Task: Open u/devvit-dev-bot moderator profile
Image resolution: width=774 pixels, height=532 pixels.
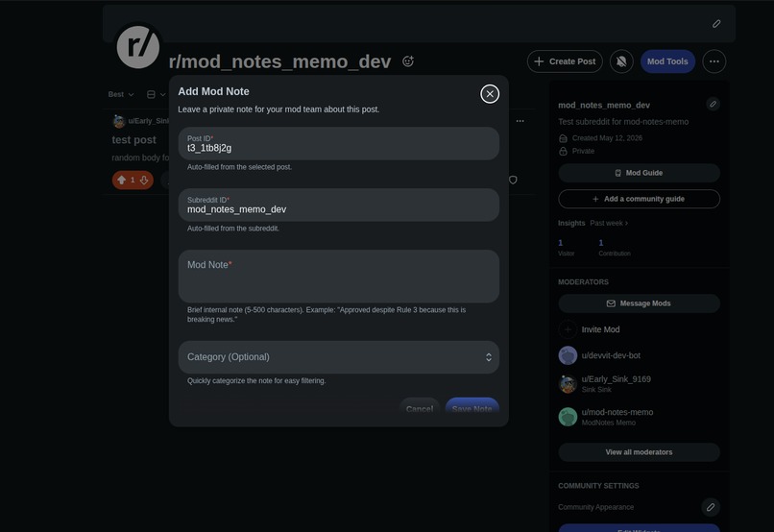Action: tap(611, 355)
